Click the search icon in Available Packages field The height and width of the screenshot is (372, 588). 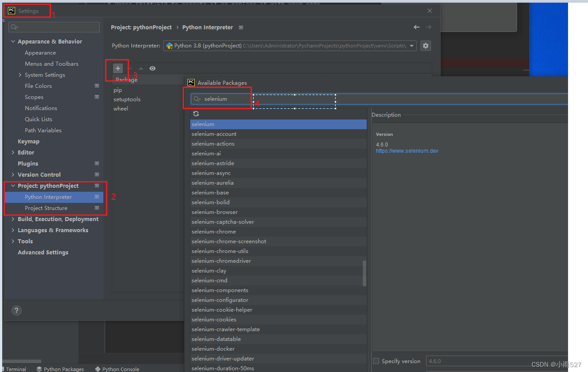coord(197,99)
